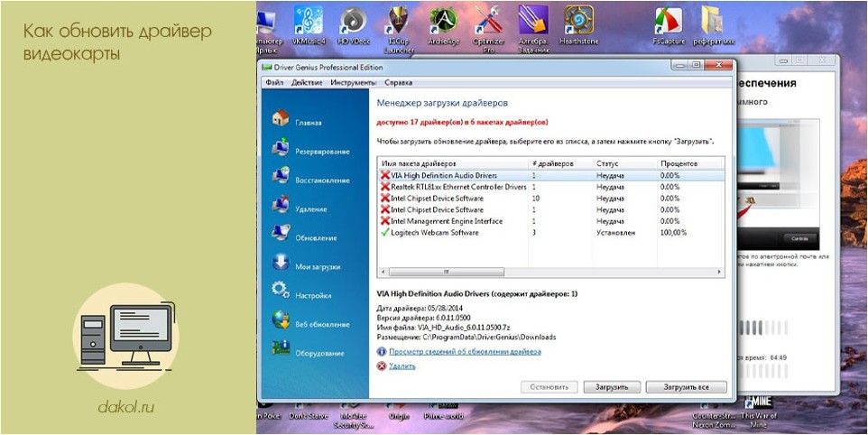Open the Алгебра Задачник desktop icon
The width and height of the screenshot is (868, 435).
pyautogui.click(x=533, y=30)
